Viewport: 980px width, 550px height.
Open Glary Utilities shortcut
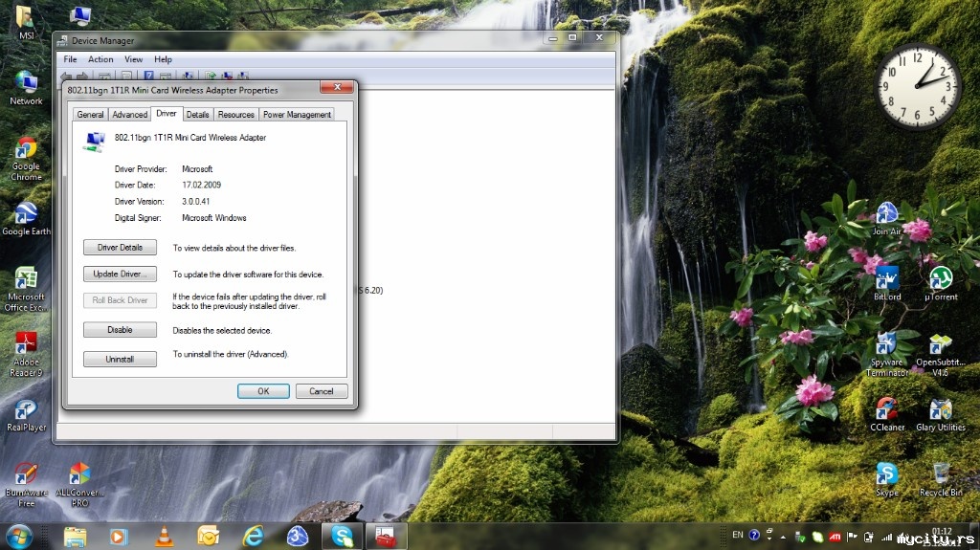click(x=941, y=414)
